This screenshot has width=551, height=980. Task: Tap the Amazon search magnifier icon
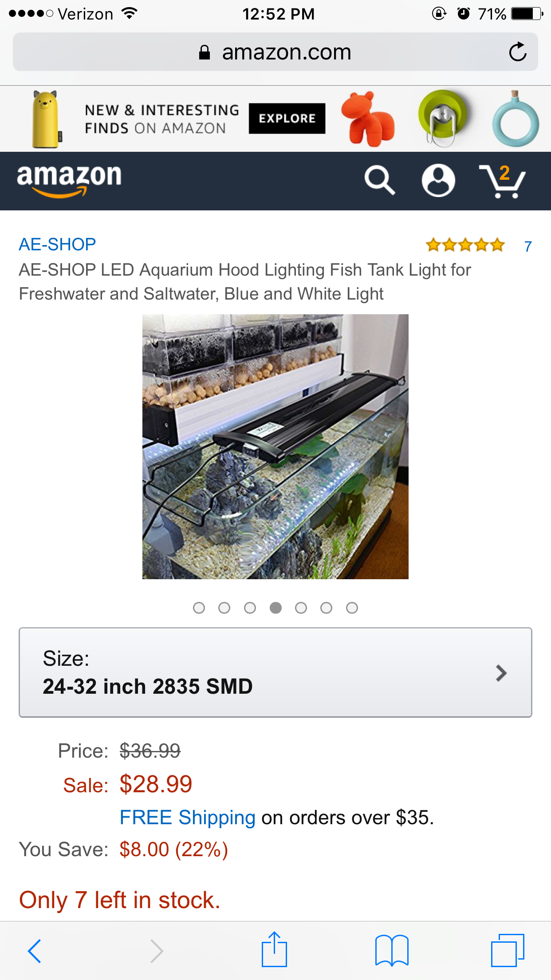(380, 180)
